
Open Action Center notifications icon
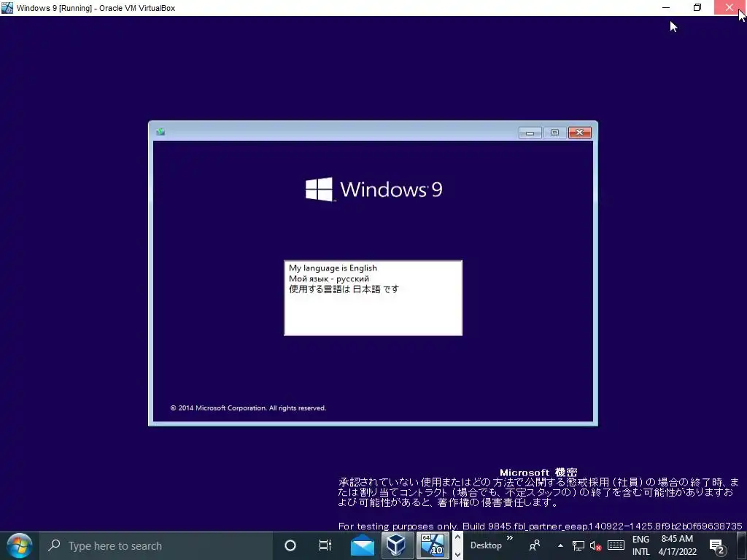716,546
